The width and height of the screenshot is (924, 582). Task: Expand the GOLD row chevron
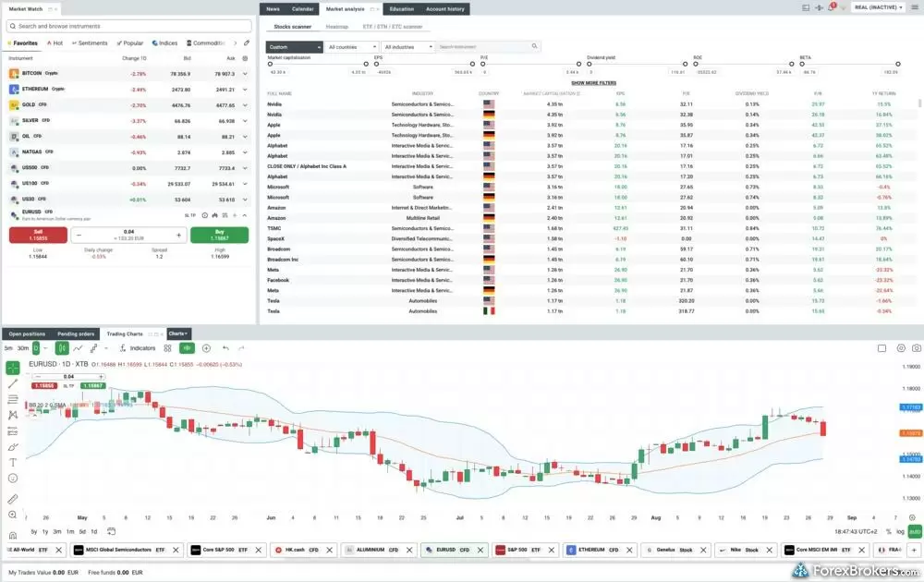click(x=245, y=105)
